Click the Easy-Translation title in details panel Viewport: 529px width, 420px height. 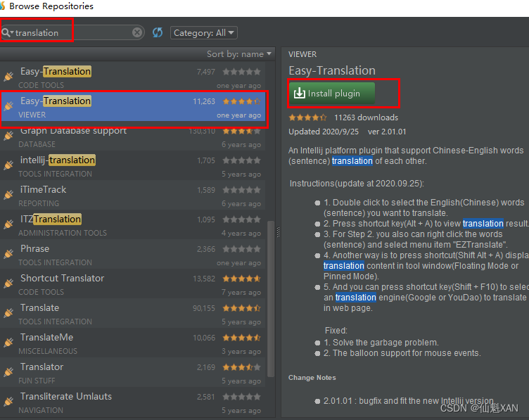click(332, 70)
